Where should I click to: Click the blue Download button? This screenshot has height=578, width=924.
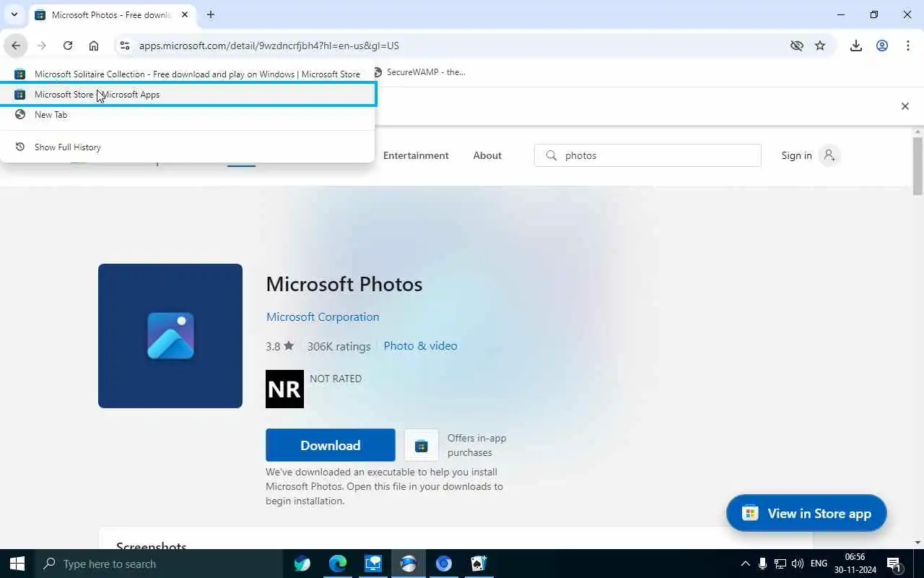[x=331, y=445]
